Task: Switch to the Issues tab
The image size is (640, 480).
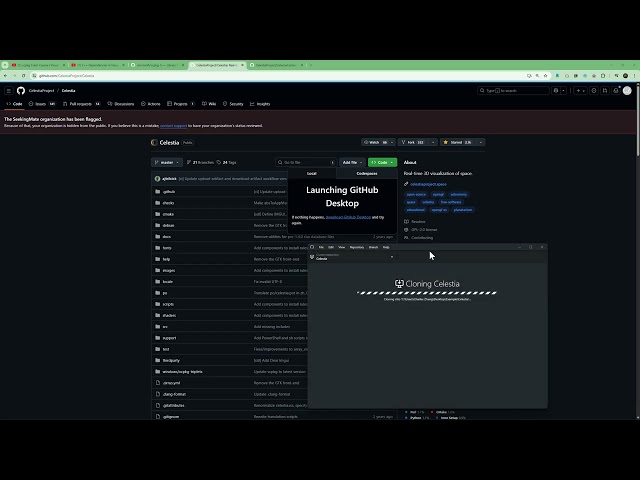Action: click(x=42, y=104)
